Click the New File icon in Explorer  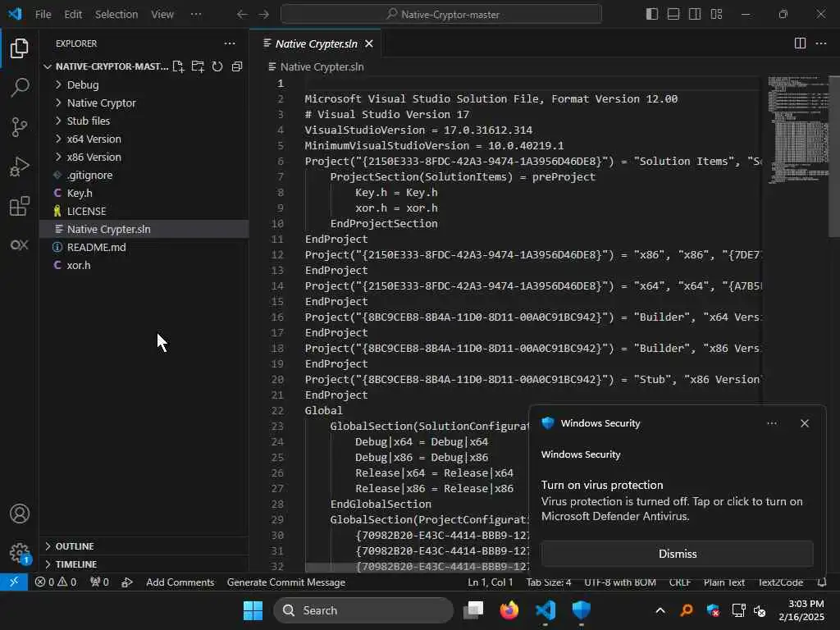(x=178, y=66)
